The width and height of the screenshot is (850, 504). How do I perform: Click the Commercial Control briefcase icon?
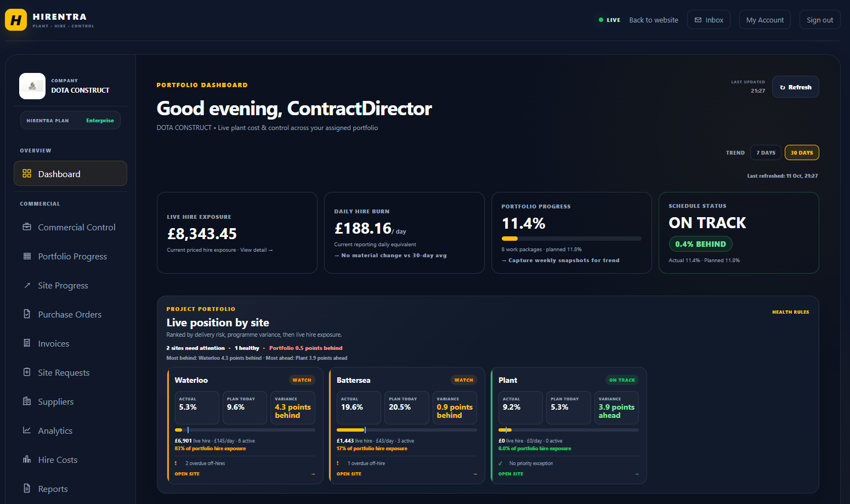[27, 227]
